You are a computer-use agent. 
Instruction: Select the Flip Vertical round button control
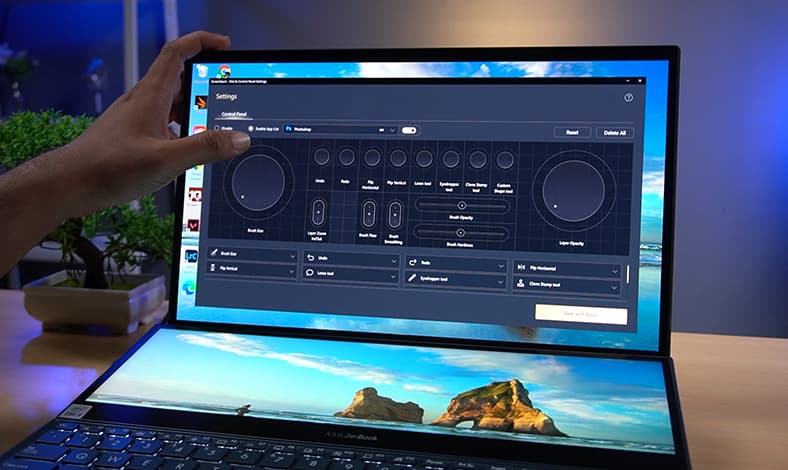point(398,158)
